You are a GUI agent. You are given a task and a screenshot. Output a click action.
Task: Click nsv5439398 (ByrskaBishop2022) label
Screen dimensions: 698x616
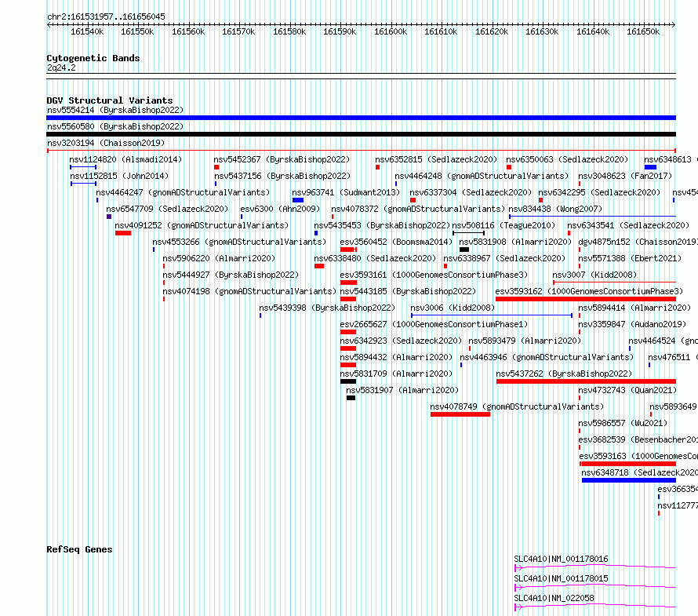point(327,308)
